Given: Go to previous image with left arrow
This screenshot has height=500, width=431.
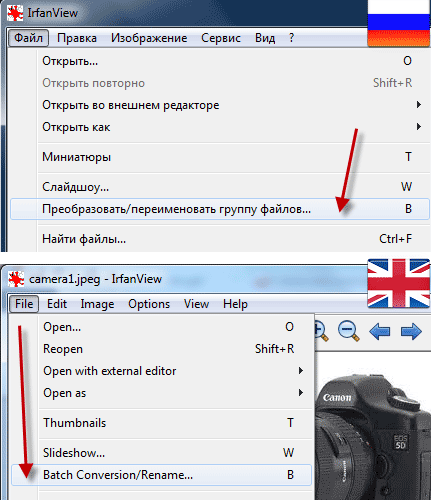Looking at the screenshot, I should [379, 331].
